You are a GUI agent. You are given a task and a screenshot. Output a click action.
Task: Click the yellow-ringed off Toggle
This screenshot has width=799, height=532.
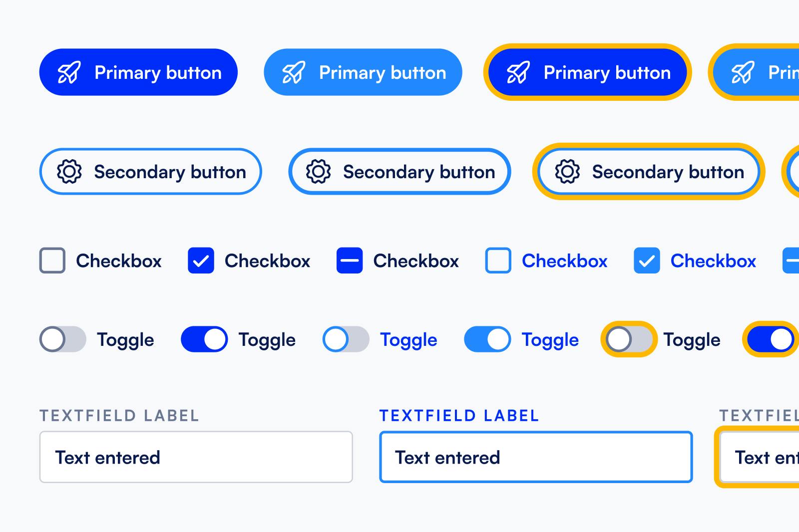click(x=628, y=339)
